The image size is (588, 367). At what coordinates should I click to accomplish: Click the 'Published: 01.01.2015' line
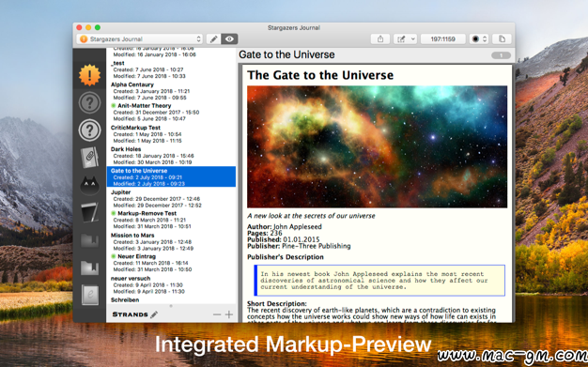283,239
